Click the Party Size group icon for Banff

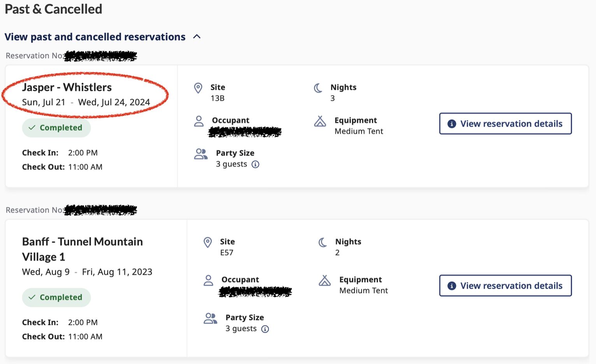pyautogui.click(x=210, y=318)
